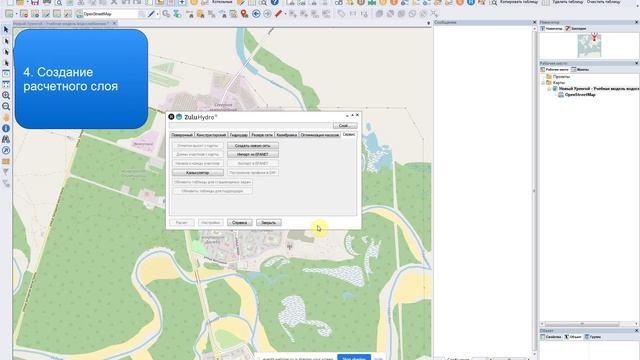Click the Импорт из EPANET button
640x360 pixels.
253,155
